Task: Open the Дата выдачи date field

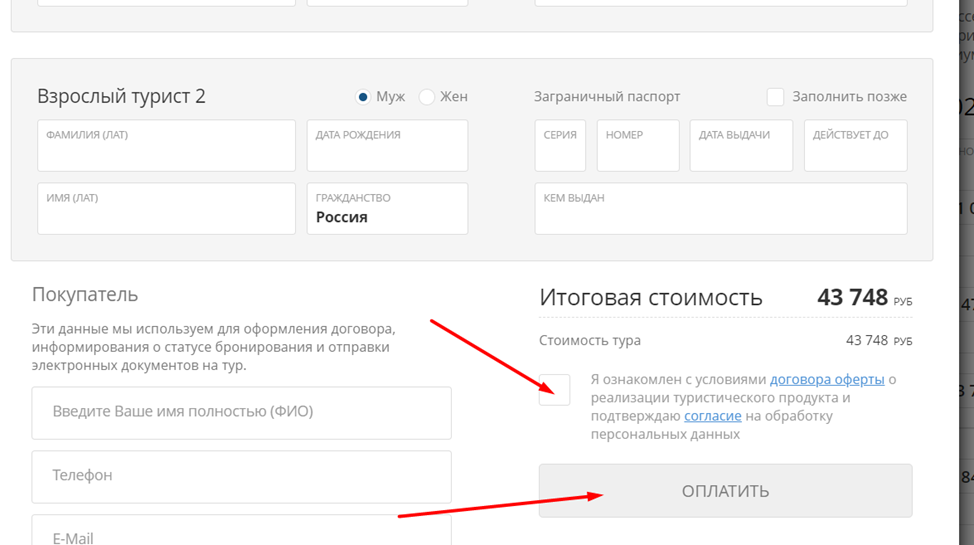Action: tap(741, 146)
